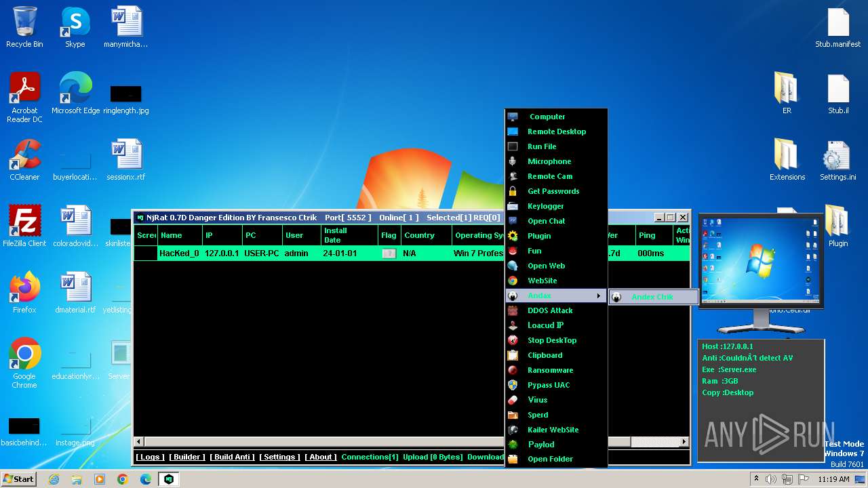
Task: Choose Pypass UAC shield entry
Action: pos(556,385)
